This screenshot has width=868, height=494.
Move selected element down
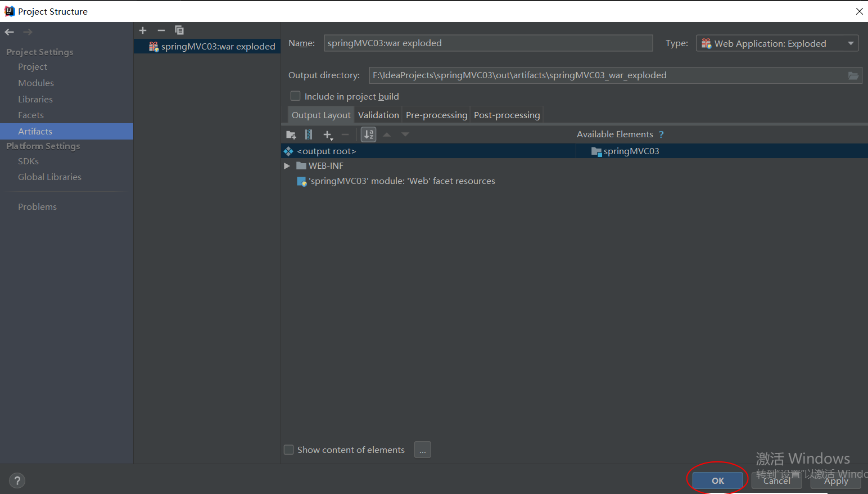pos(405,134)
